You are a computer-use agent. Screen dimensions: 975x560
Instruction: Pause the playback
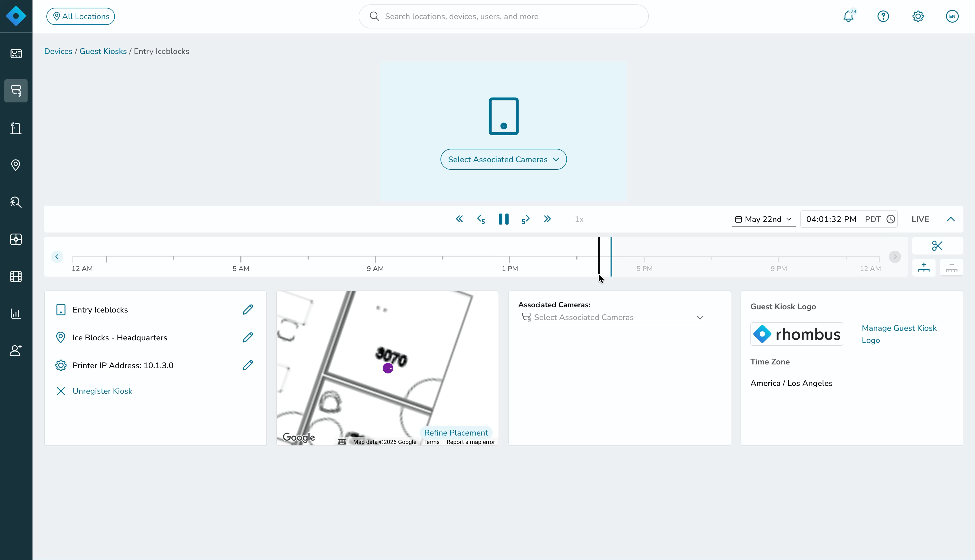point(503,219)
